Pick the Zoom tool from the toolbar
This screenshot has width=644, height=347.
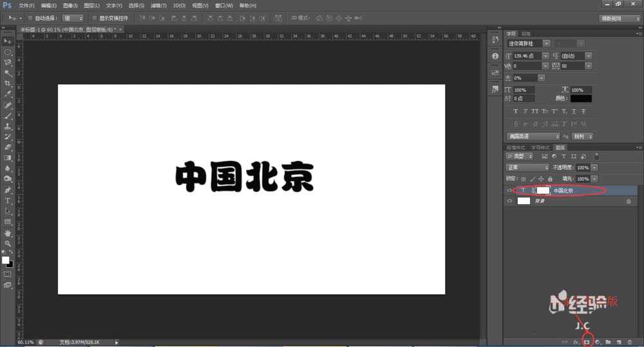8,243
